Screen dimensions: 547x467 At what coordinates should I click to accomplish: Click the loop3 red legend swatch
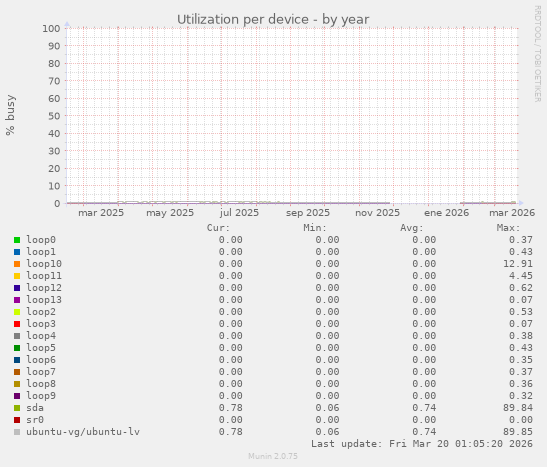(17, 324)
